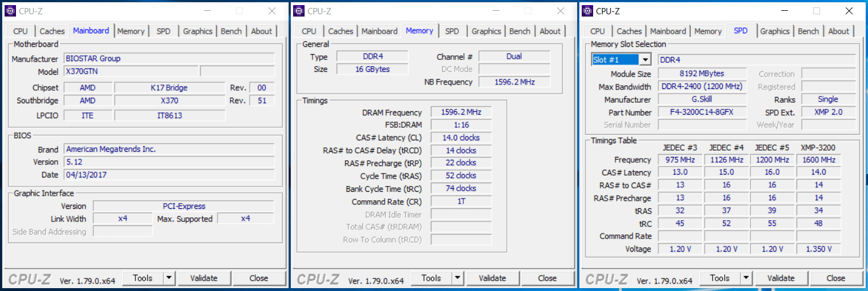Viewport: 868px width, 291px height.
Task: Switch to CPU tab in SPD window
Action: coord(598,31)
